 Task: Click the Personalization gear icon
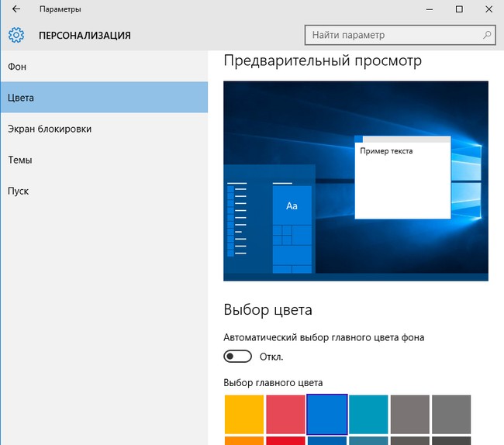(16, 35)
